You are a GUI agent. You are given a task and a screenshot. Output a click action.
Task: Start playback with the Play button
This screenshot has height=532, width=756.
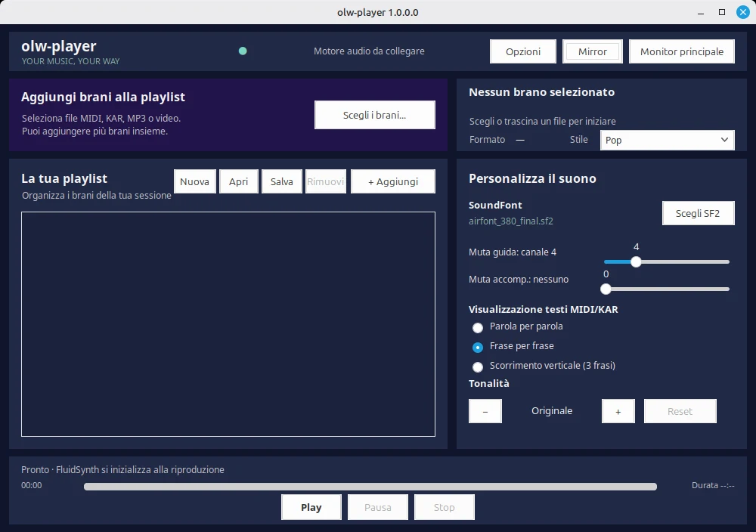(311, 507)
